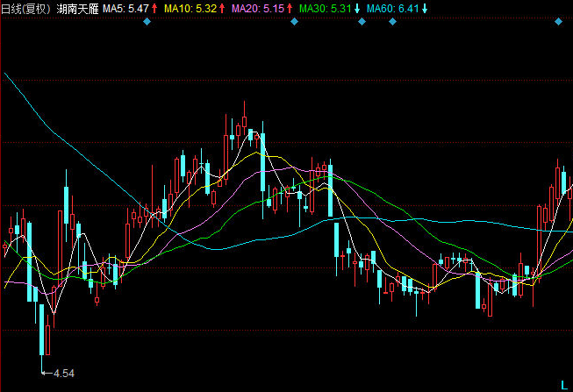Viewport: 573px width, 392px height.
Task: Open the second diamond marker from left
Action: click(294, 22)
